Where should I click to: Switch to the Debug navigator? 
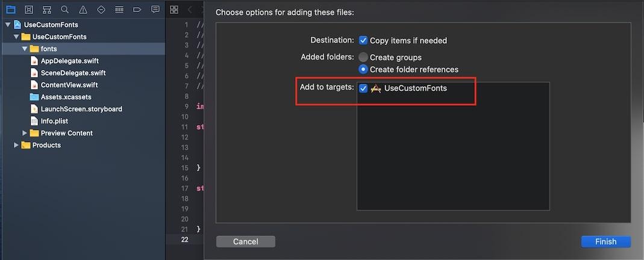coord(119,10)
